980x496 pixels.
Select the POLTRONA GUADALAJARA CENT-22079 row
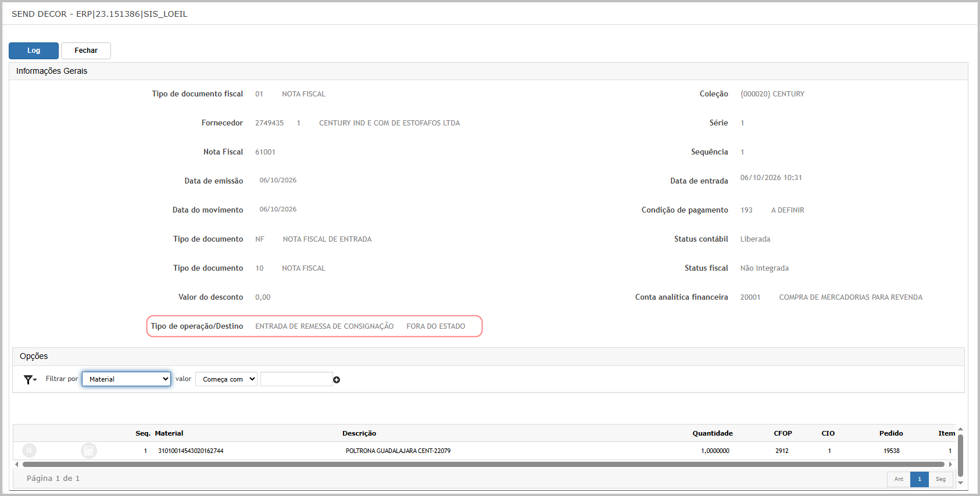(x=485, y=451)
